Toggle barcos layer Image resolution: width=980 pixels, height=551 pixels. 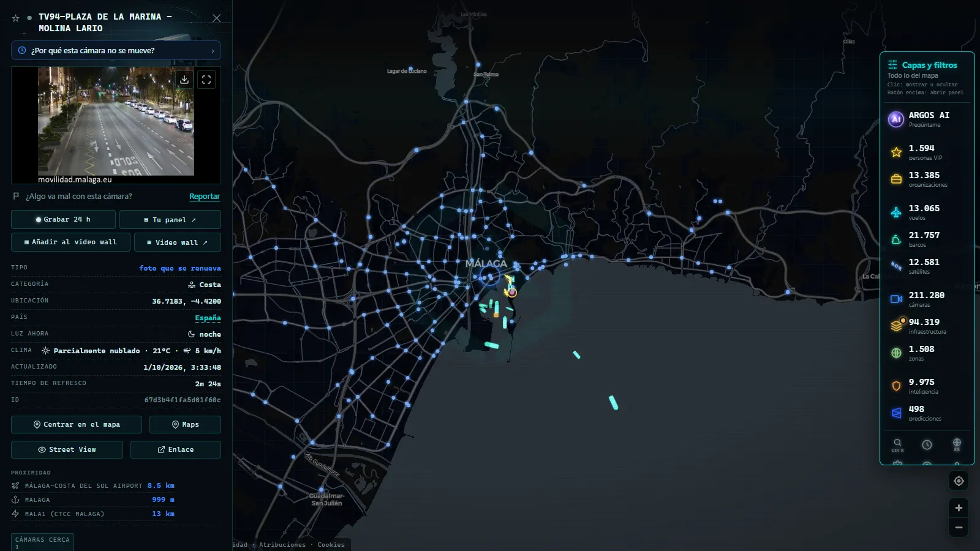coord(927,239)
